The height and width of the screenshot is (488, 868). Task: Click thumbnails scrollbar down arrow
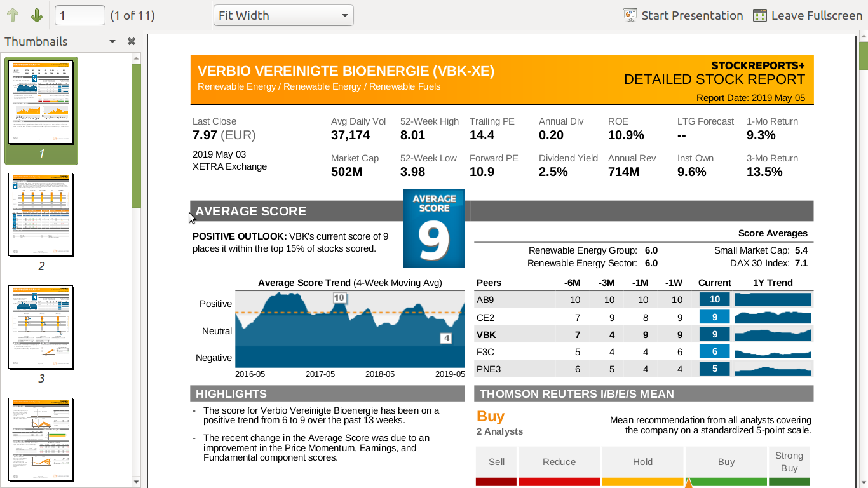(x=136, y=482)
